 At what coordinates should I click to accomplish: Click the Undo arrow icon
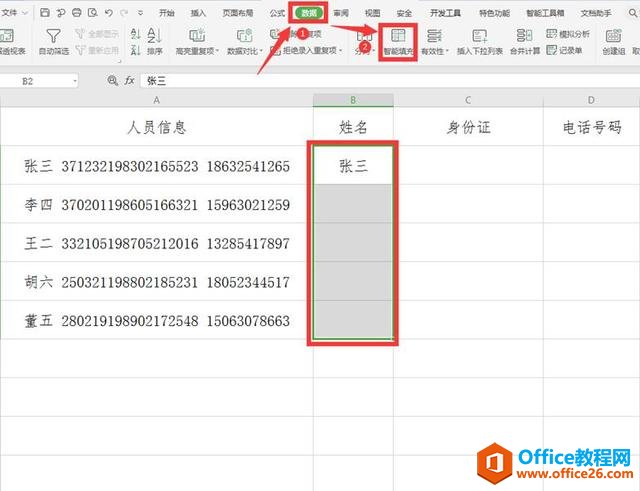(x=109, y=13)
